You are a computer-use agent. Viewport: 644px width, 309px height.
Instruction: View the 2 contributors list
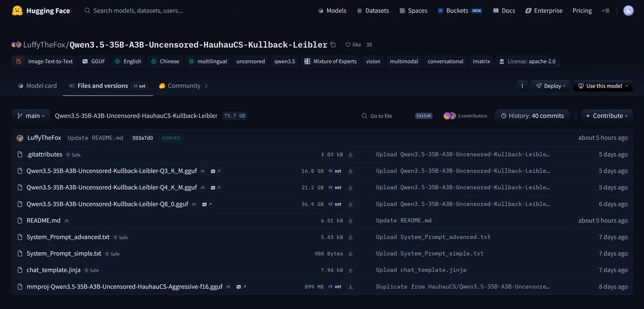pos(465,116)
